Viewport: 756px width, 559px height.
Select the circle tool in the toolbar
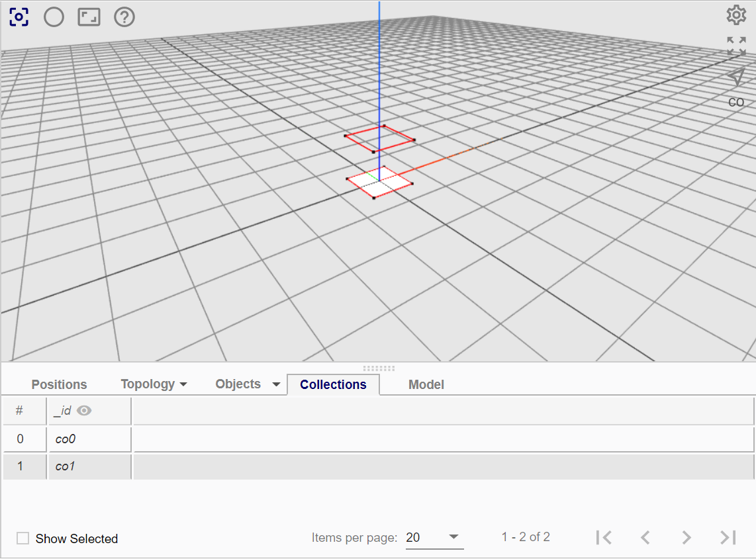pyautogui.click(x=54, y=17)
